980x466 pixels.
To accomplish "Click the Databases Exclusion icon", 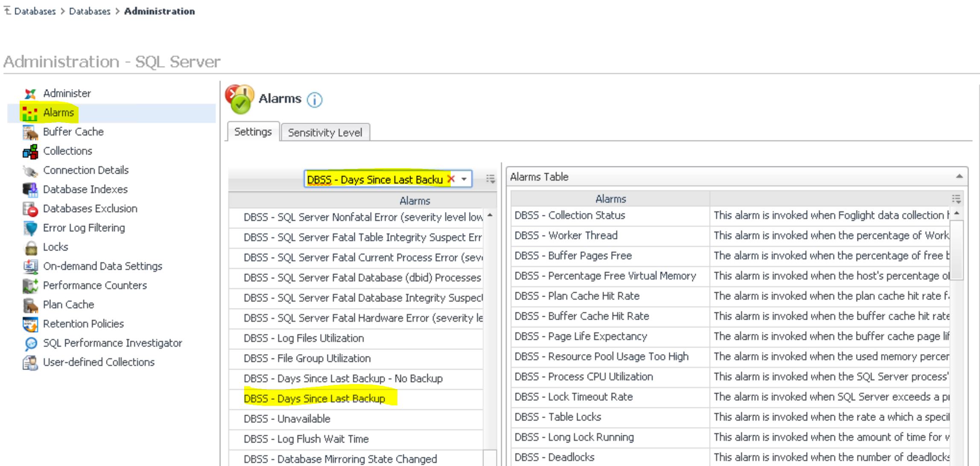I will pyautogui.click(x=30, y=209).
